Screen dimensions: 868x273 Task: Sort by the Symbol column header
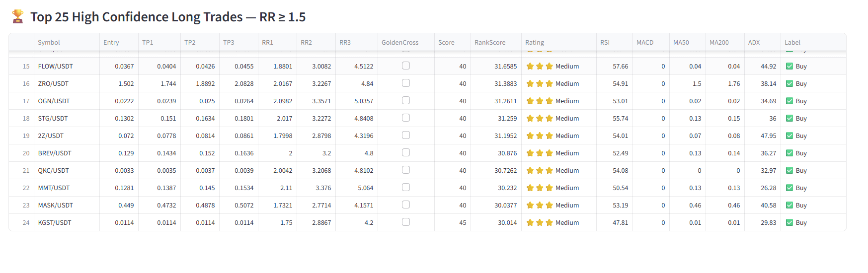tap(49, 43)
